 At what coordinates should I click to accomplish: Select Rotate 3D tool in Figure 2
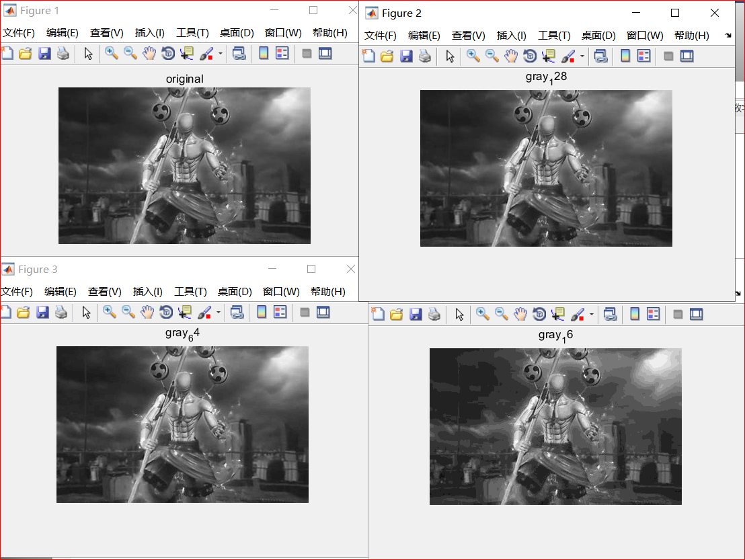tap(530, 56)
